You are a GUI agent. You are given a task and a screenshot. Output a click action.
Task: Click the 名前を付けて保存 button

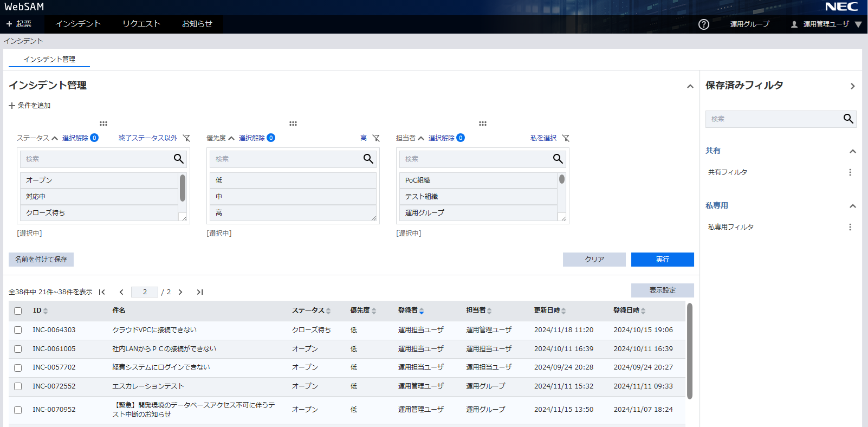click(x=41, y=260)
